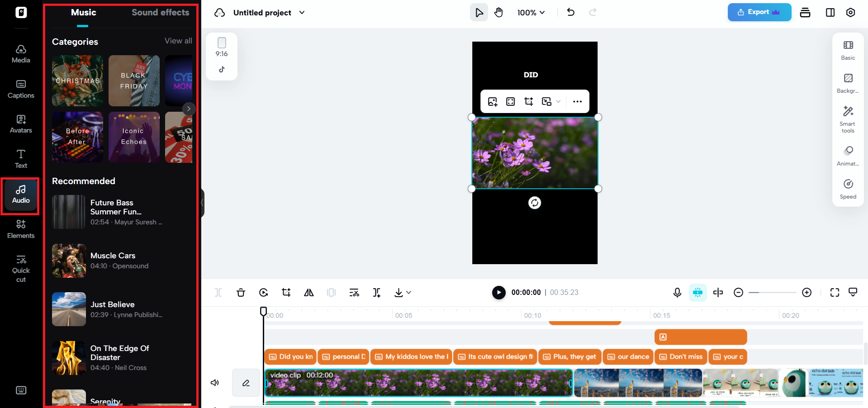This screenshot has height=408, width=868.
Task: Open the Avatars panel
Action: (20, 123)
